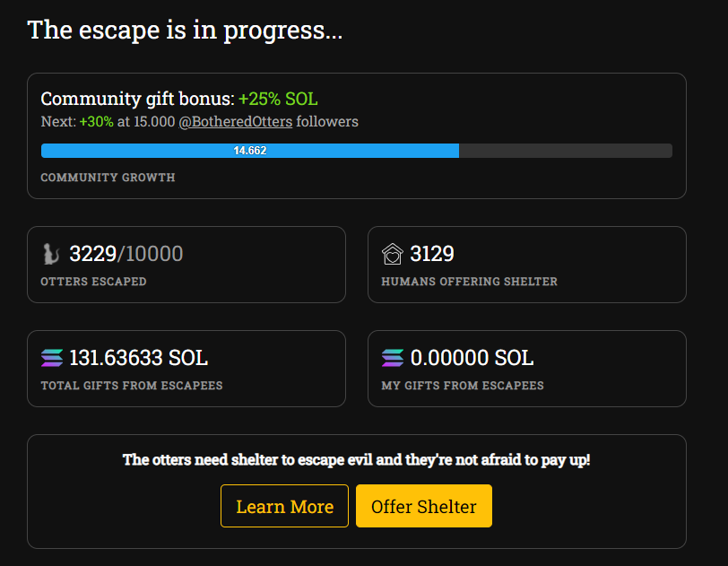Open the @BotheredOtters profile link

[236, 121]
